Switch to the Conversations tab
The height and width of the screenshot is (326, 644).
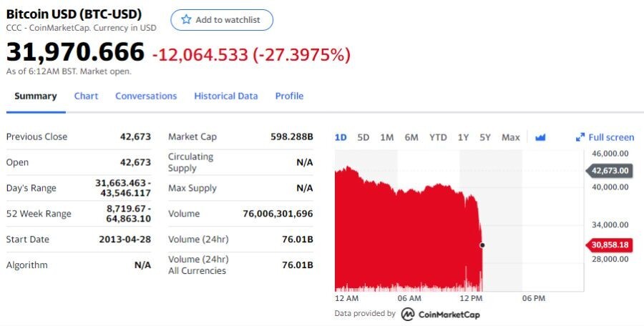click(146, 96)
